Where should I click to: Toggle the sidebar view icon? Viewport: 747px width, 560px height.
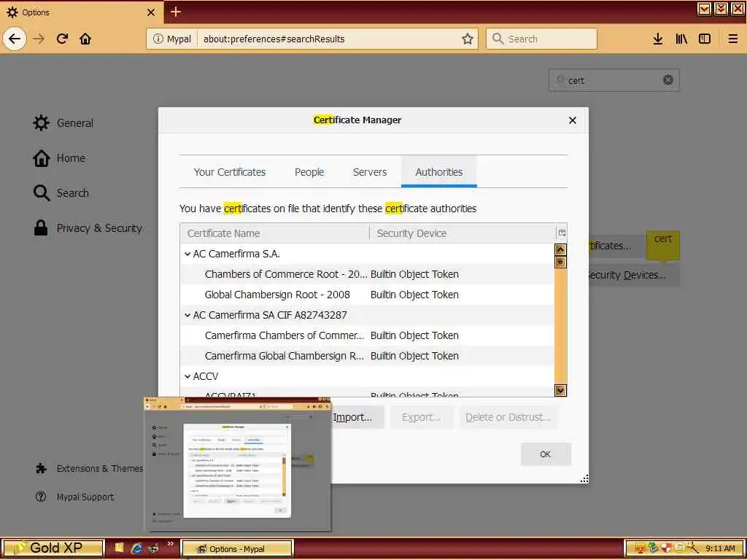[x=705, y=39]
